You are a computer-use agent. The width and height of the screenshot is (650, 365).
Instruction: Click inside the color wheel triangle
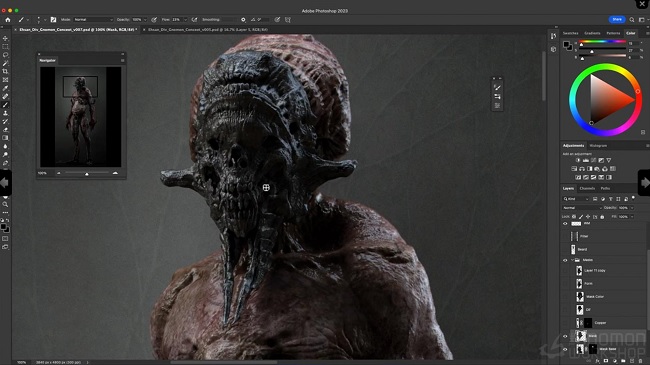point(607,100)
